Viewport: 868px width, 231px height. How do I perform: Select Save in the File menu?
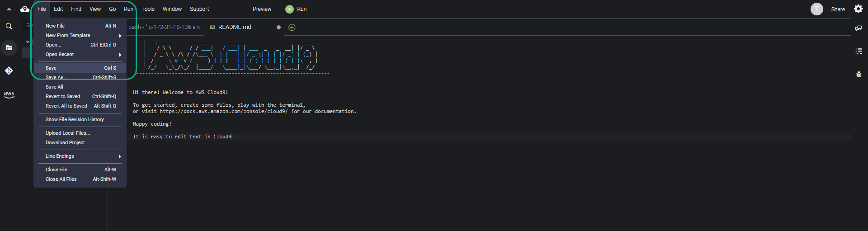[x=80, y=68]
